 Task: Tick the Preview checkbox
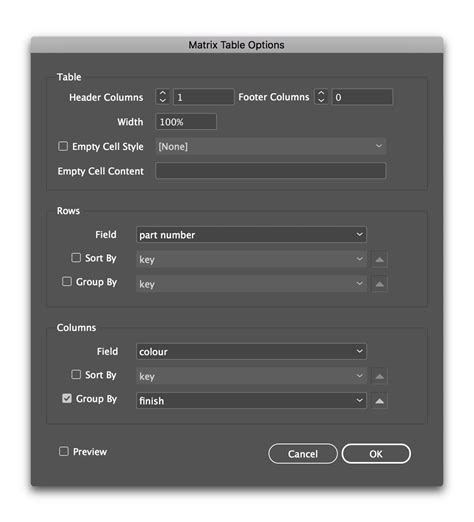64,452
